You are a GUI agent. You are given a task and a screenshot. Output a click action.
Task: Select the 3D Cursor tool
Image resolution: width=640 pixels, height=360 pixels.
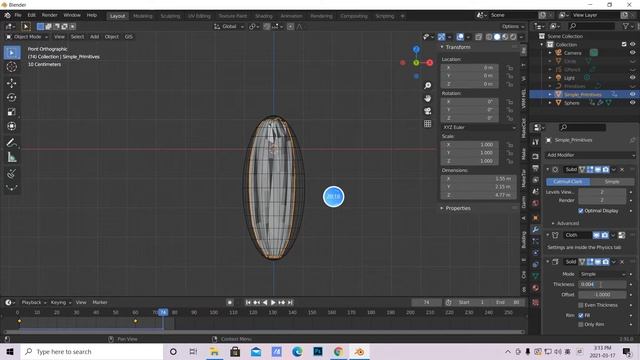12,67
